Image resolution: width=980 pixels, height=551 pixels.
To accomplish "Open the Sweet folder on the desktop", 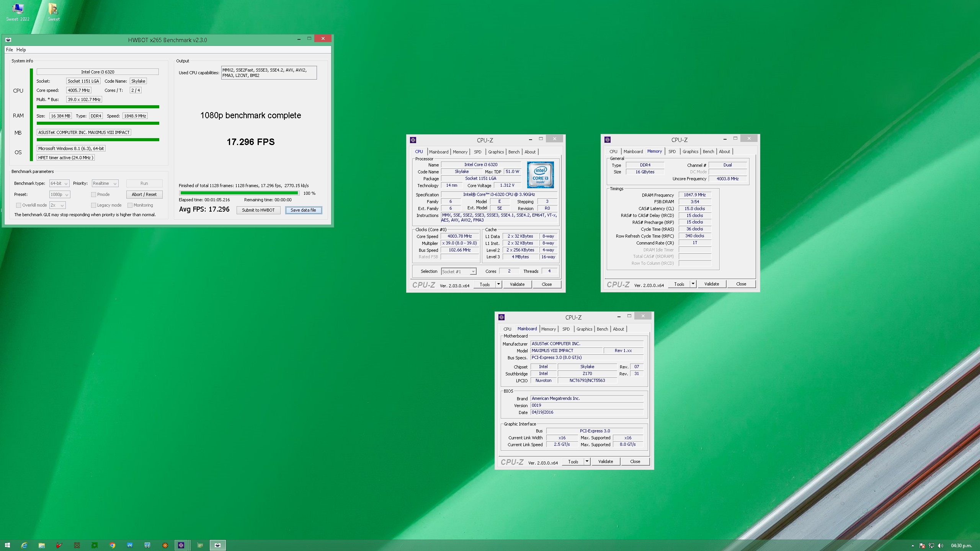I will point(54,12).
